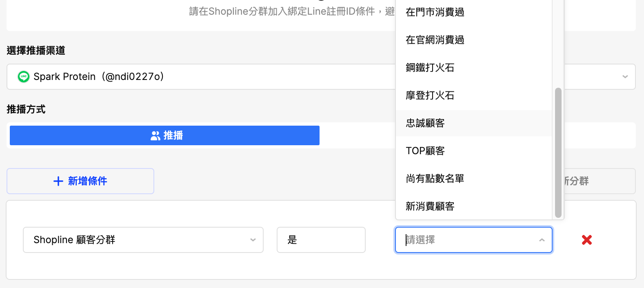Screen dimensions: 644x288
Task: Select the 推播 broadcast method tab
Action: (x=164, y=135)
